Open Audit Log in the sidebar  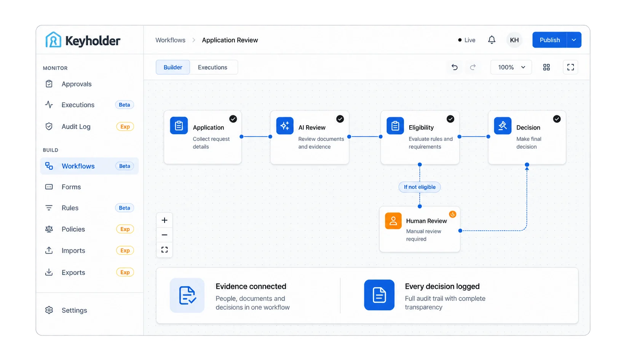(x=89, y=126)
